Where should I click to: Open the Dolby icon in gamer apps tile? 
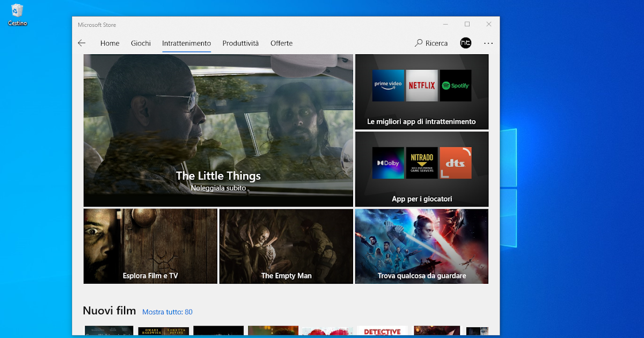[388, 163]
